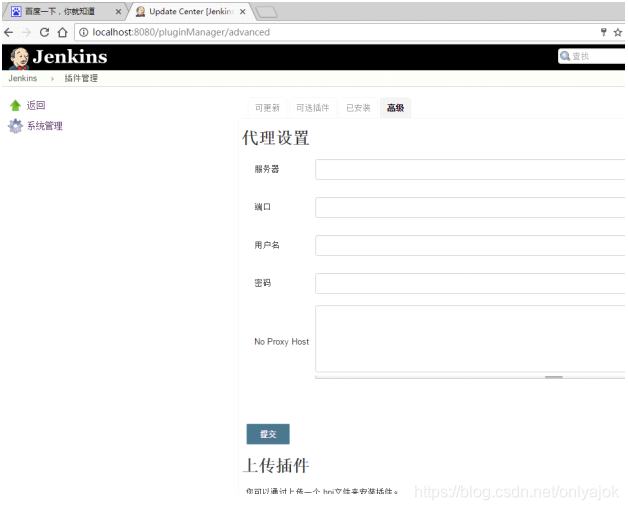Click the saved password key icon
The height and width of the screenshot is (510, 628).
click(604, 32)
